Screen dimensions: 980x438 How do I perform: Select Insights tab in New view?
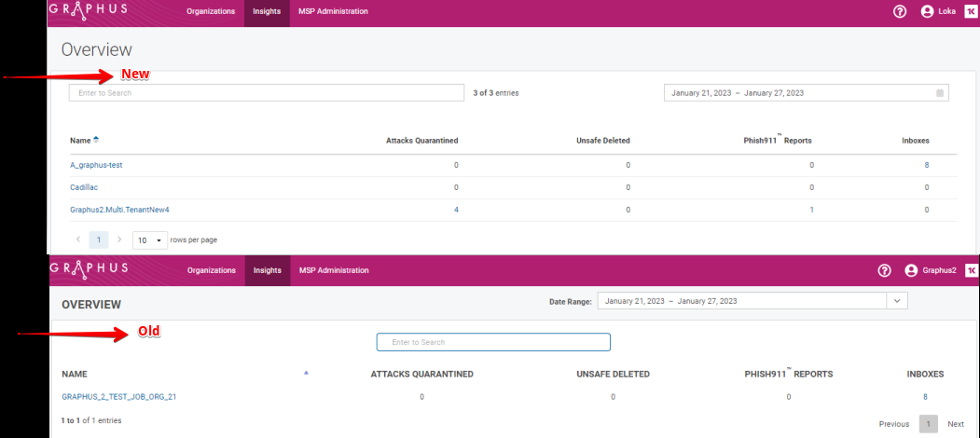[267, 11]
